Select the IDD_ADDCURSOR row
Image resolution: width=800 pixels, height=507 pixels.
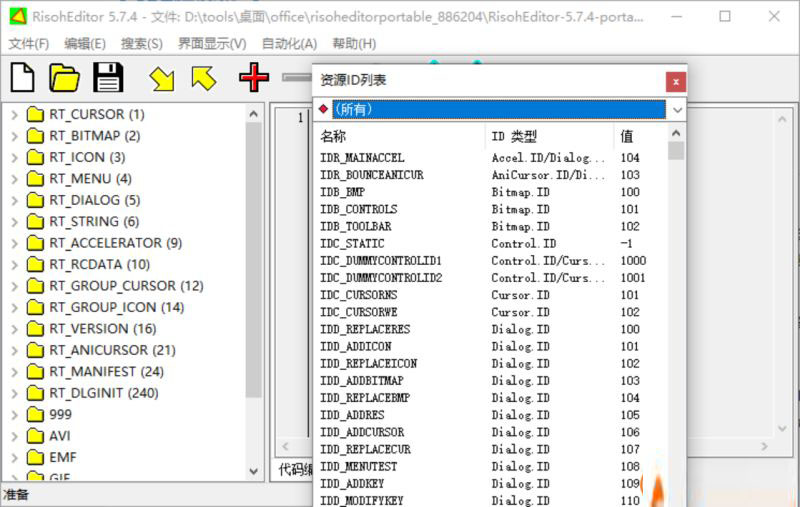coord(490,433)
